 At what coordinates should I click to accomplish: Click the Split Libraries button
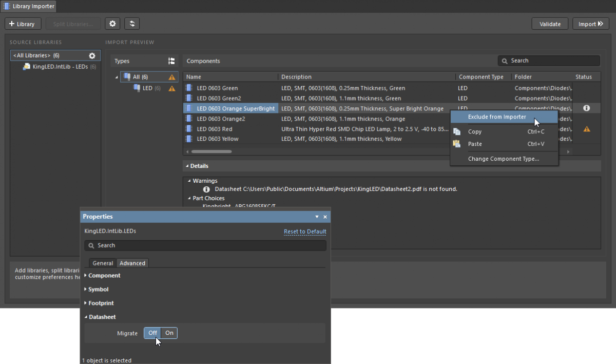click(x=73, y=24)
